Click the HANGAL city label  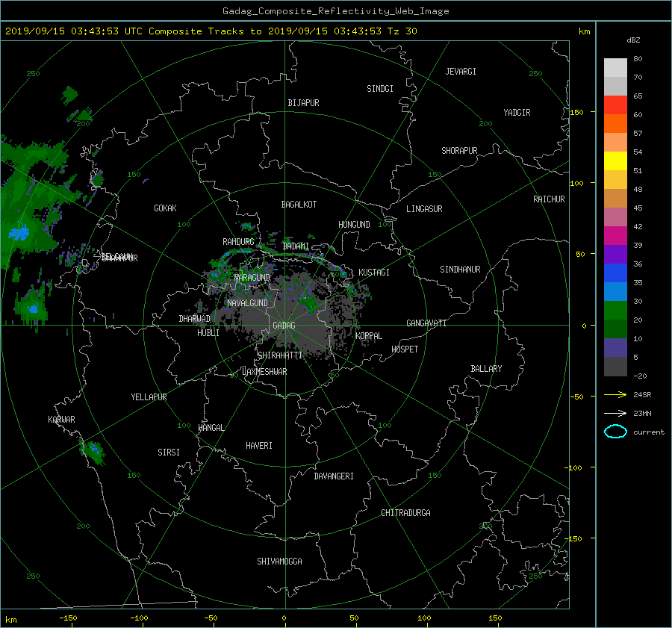click(x=211, y=428)
